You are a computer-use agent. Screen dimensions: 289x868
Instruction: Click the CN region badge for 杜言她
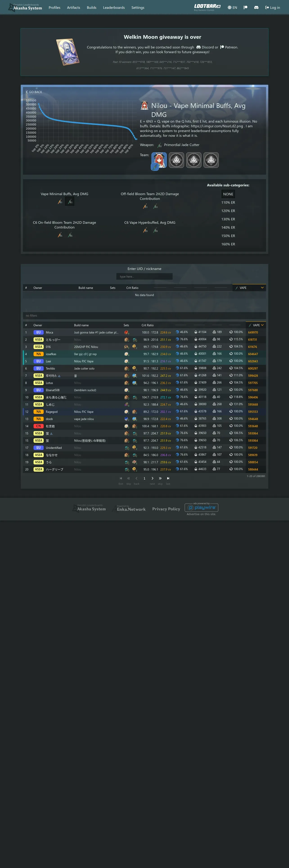coord(38,426)
